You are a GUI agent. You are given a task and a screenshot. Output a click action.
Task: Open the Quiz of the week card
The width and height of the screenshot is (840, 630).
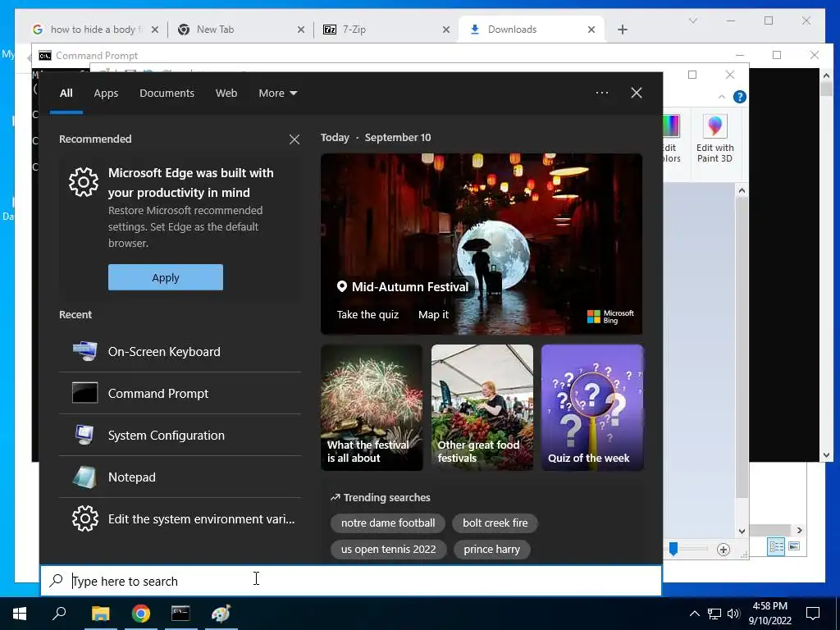coord(592,408)
